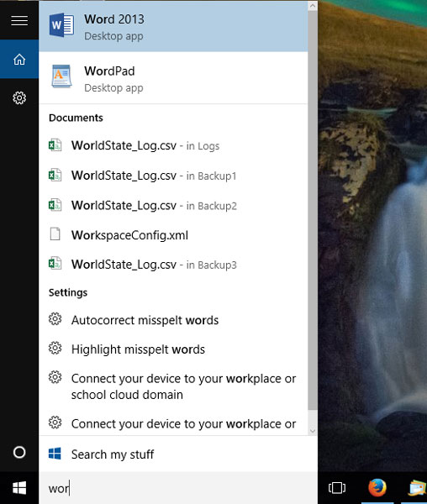Open the WorkspaceConfig.xml document

coord(173,235)
